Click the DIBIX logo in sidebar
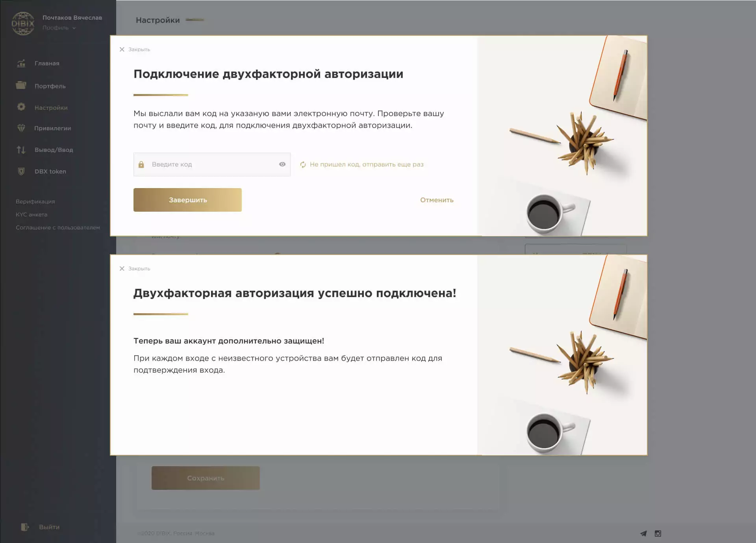The image size is (756, 543). tap(23, 23)
